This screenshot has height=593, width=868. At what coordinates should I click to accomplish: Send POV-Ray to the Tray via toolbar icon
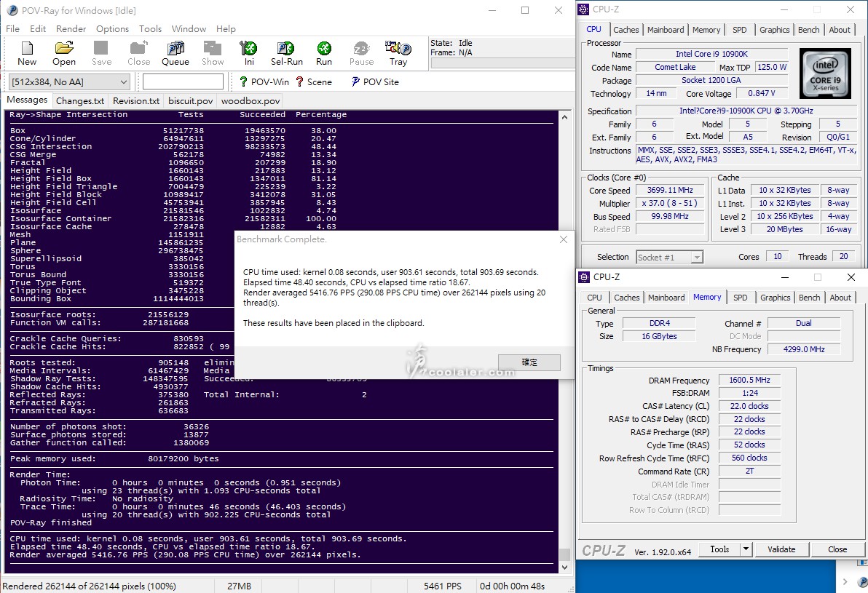(398, 54)
